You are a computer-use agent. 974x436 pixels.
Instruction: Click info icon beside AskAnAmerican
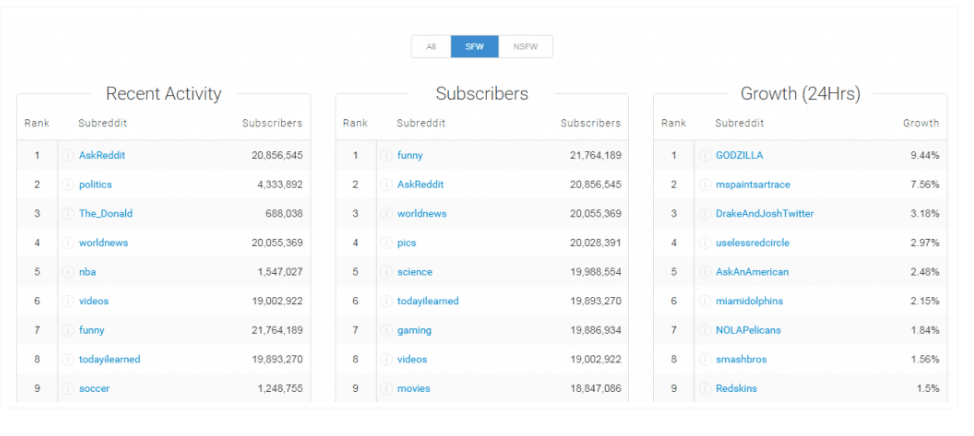(x=704, y=272)
